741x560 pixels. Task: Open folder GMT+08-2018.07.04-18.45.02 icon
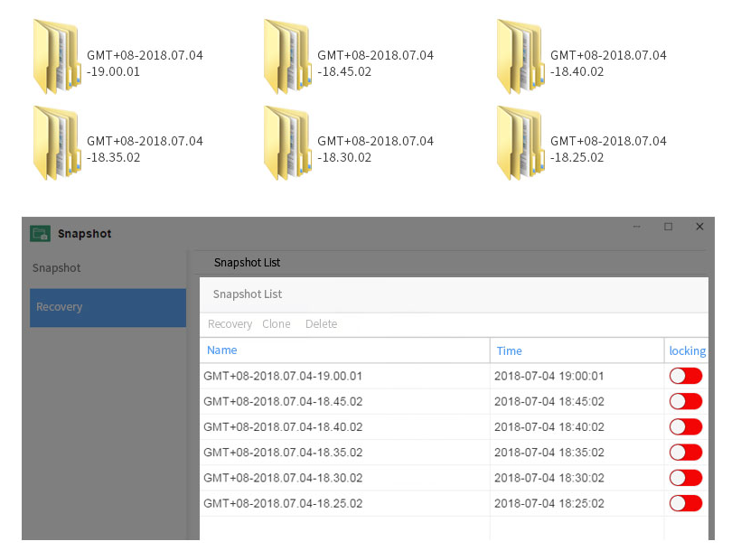[287, 57]
